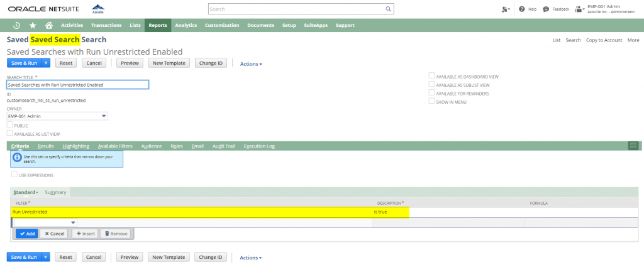Switch to the Results tab

(x=45, y=146)
